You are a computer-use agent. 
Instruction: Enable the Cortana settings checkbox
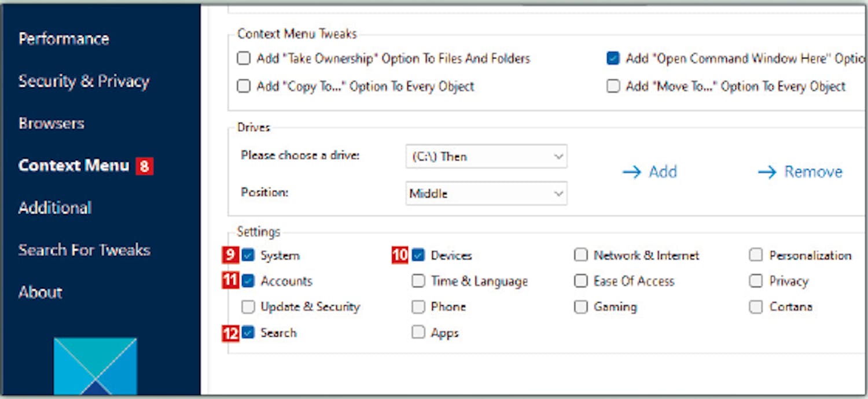[756, 306]
